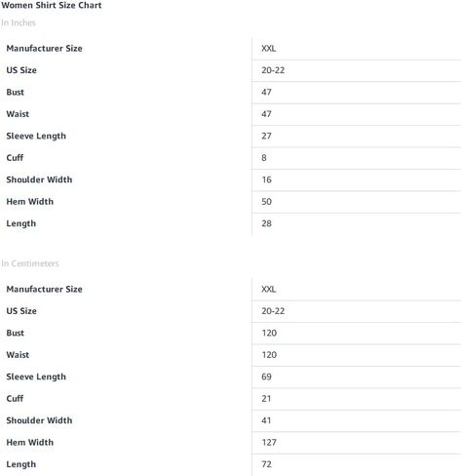Click the Bust value 120 in centimeters
This screenshot has height=476, width=461.
tap(269, 333)
